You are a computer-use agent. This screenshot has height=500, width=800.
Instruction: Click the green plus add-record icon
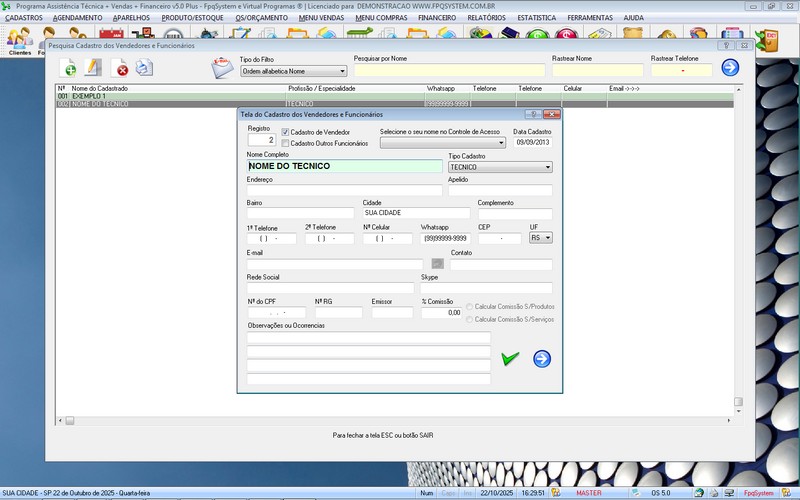point(68,68)
